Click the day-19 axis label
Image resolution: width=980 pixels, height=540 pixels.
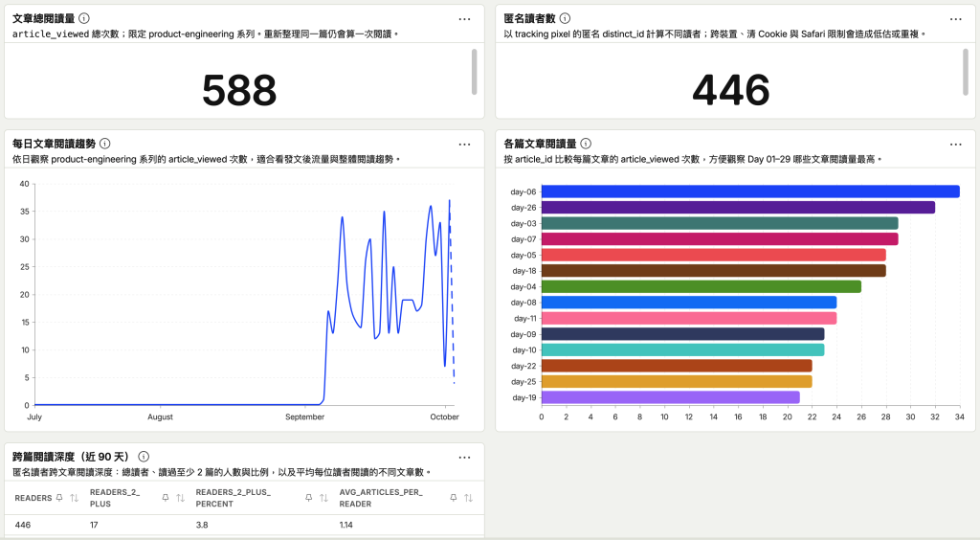(524, 397)
